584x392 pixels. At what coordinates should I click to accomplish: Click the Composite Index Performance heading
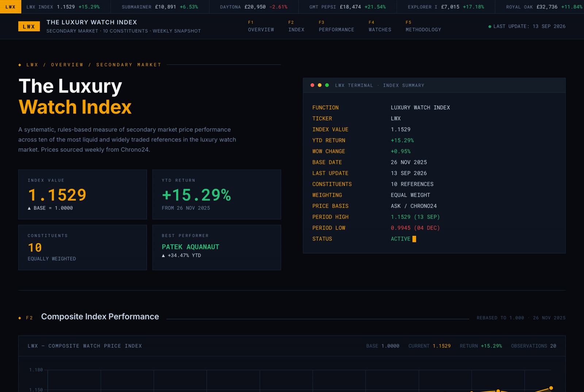(100, 317)
